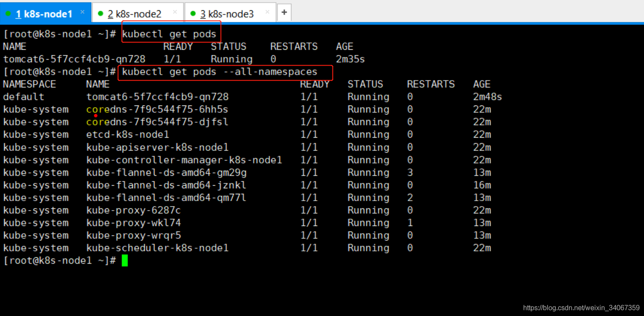
Task: Click pod coredns-7f9c544f75-djfsl
Action: (x=157, y=122)
